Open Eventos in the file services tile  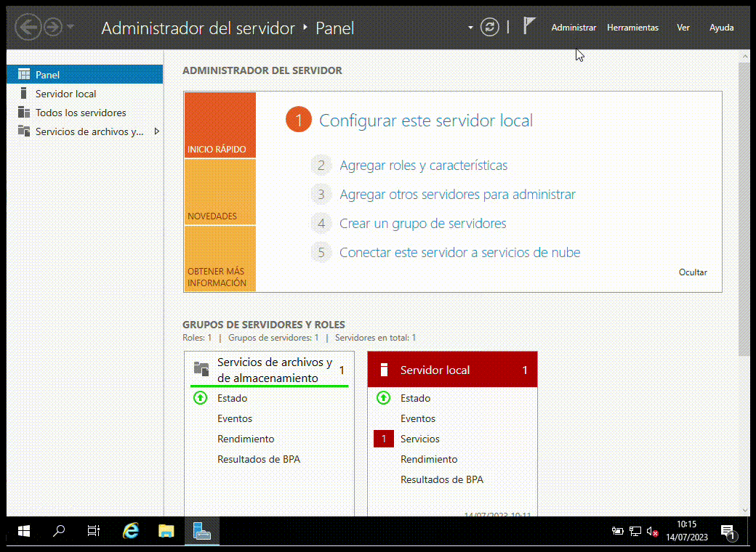(x=234, y=418)
